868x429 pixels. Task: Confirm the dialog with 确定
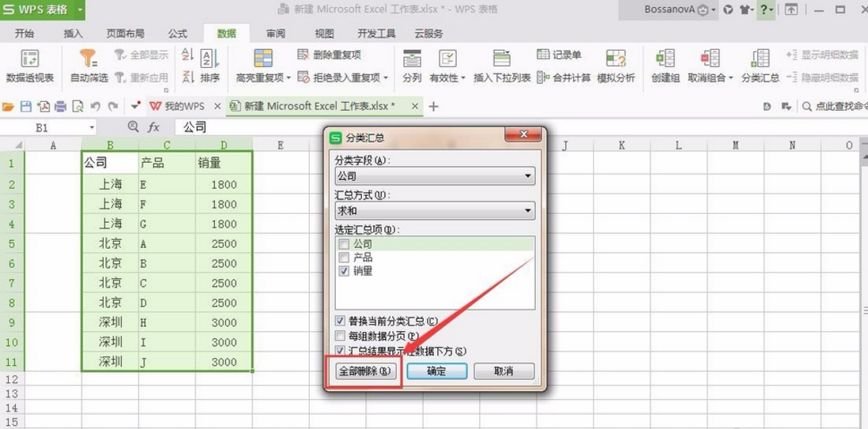click(x=437, y=371)
